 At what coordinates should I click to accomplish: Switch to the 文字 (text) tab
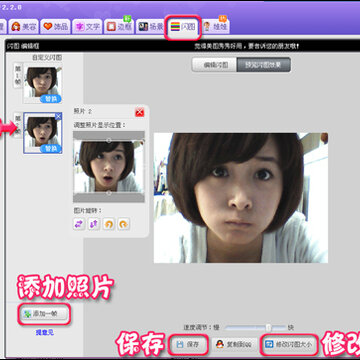point(87,27)
